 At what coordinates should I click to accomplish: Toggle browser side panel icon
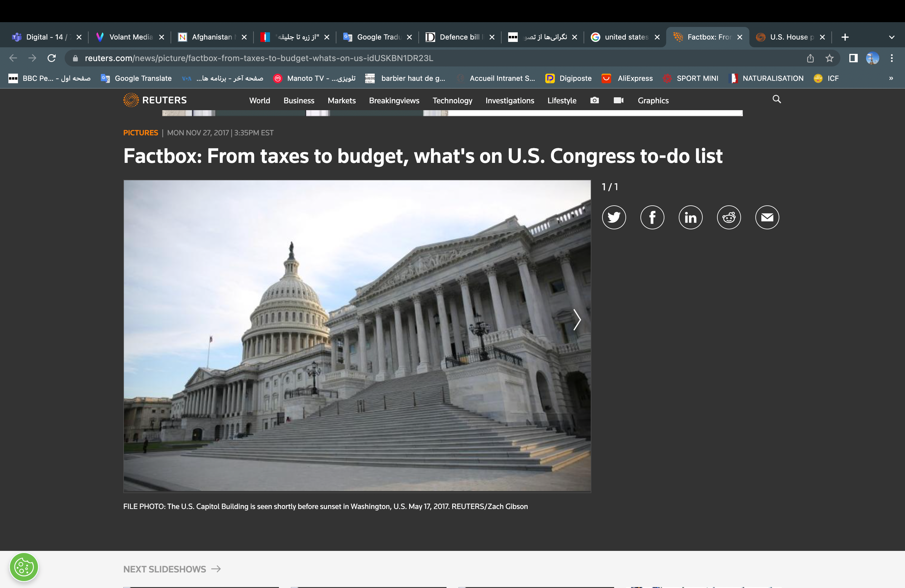[x=853, y=58]
